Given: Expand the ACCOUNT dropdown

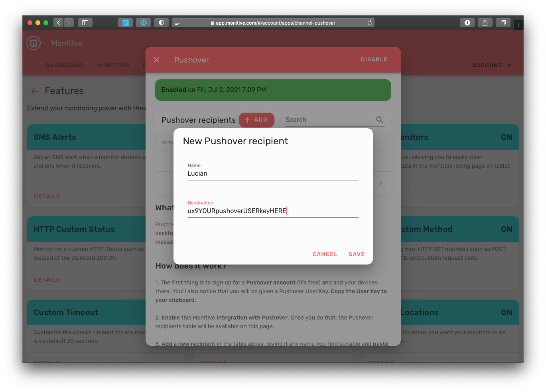Looking at the screenshot, I should tap(491, 65).
